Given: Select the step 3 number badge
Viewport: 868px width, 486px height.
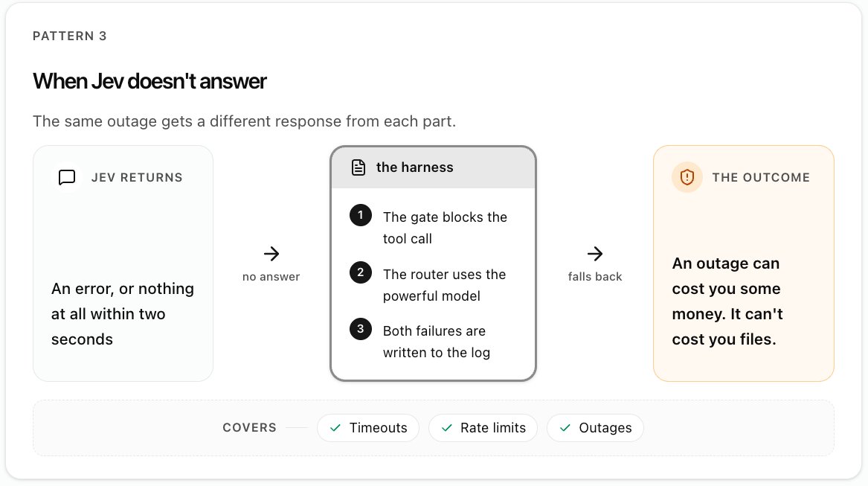Looking at the screenshot, I should click(361, 329).
